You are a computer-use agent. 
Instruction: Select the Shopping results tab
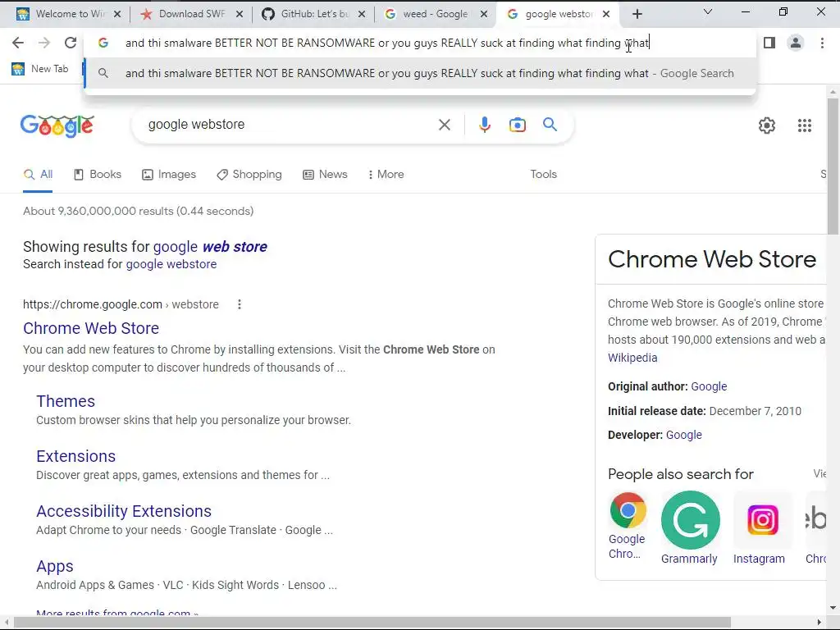[x=249, y=175]
